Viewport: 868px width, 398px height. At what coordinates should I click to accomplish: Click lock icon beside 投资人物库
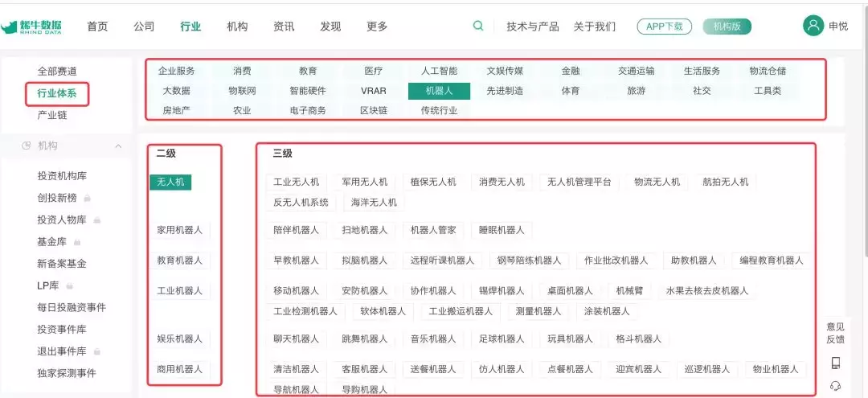[97, 220]
